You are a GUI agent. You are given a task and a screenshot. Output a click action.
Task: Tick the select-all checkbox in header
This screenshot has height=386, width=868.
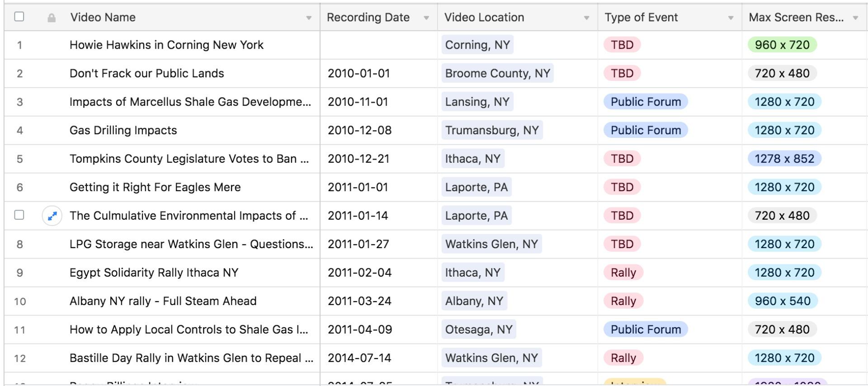point(19,17)
